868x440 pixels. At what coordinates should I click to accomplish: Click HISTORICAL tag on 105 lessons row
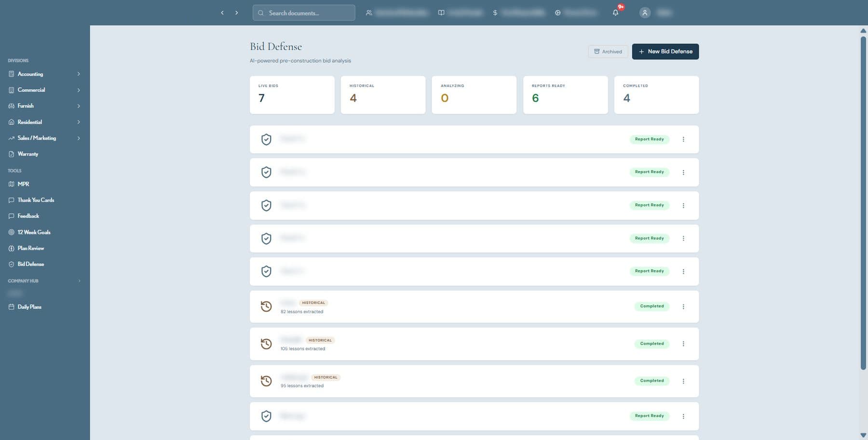pyautogui.click(x=320, y=340)
